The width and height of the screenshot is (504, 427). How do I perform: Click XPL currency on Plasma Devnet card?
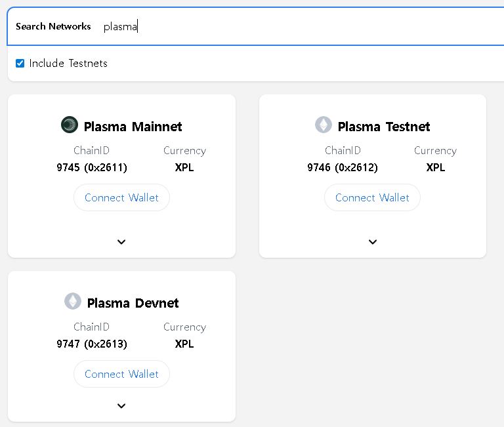184,344
